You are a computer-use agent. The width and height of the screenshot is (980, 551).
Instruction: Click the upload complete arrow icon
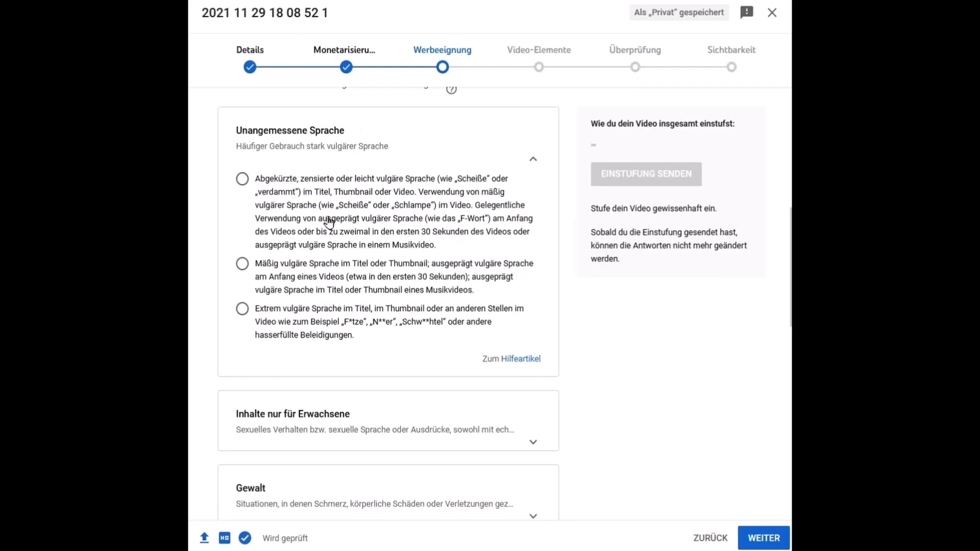tap(204, 538)
